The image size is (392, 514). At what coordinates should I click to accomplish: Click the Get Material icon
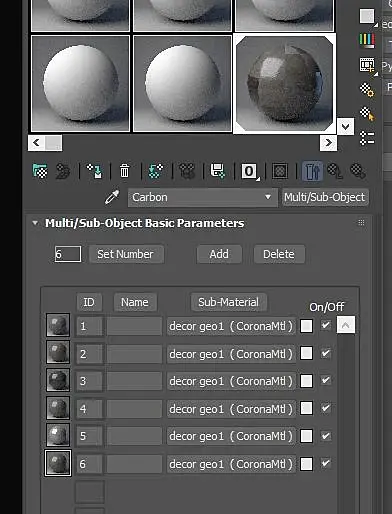pos(40,171)
